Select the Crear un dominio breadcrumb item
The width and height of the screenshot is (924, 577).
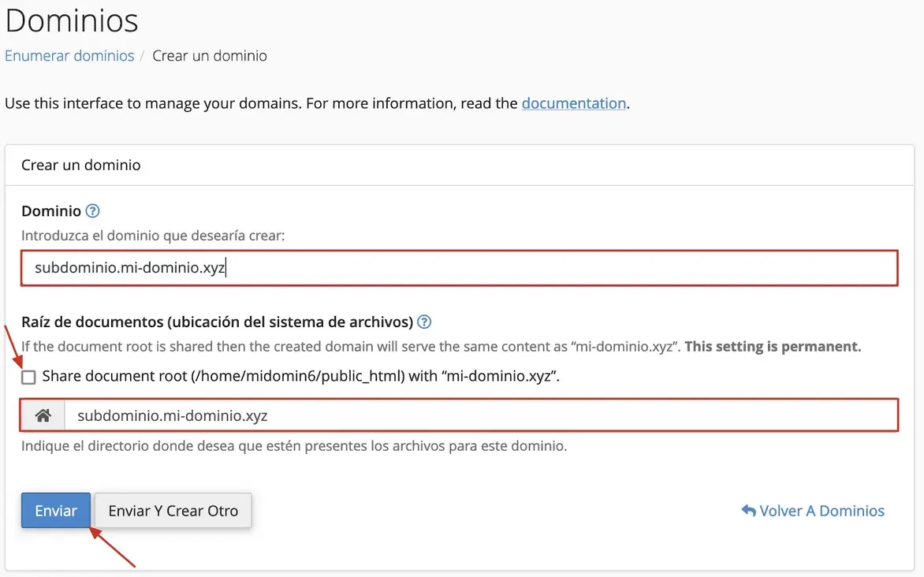(209, 56)
